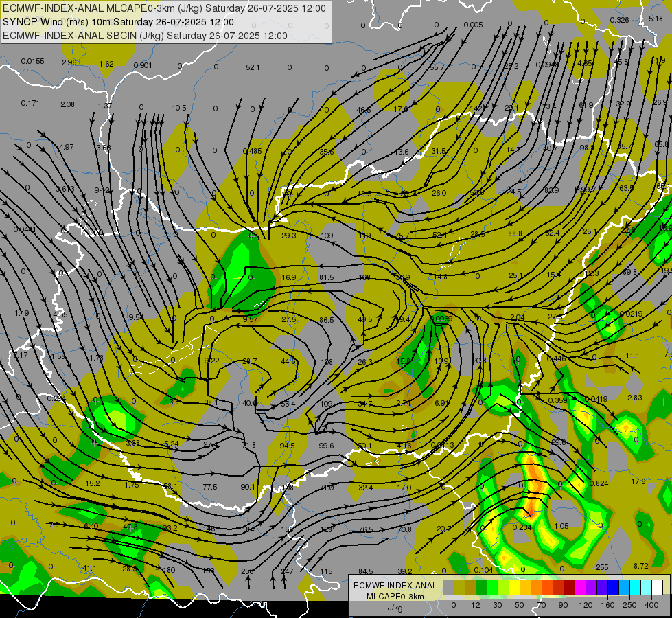Image resolution: width=672 pixels, height=618 pixels.
Task: Click the map value 0.824
Action: pyautogui.click(x=599, y=483)
